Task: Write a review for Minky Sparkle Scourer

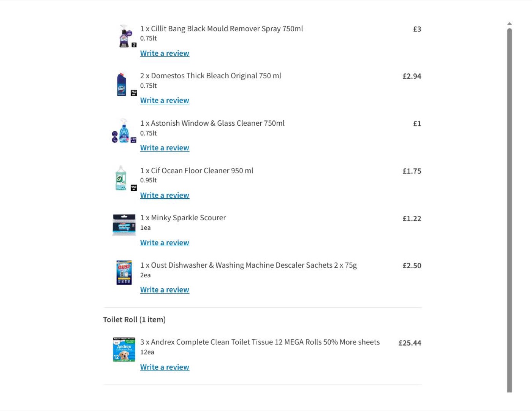Action: (165, 243)
